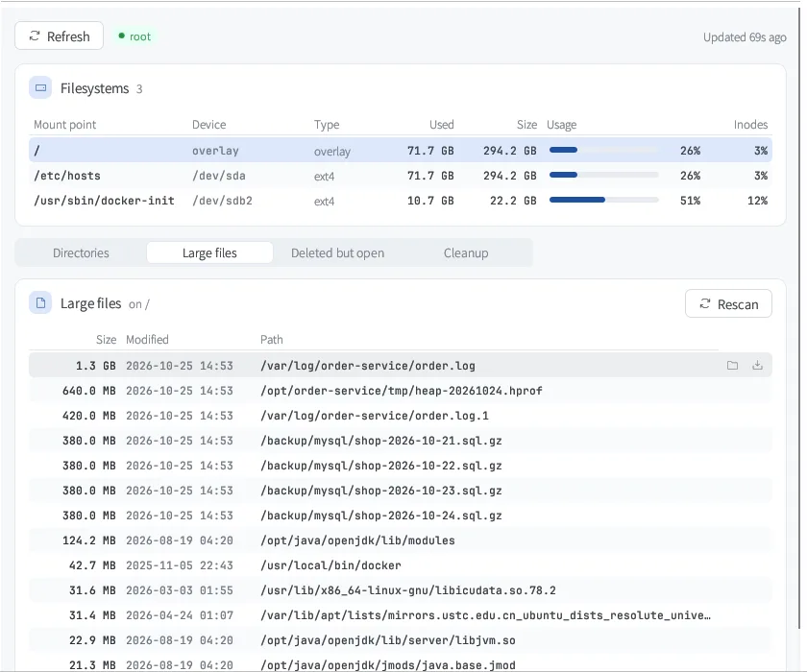807x672 pixels.
Task: Click usage bar for /dev/sdb2 filesystem
Action: (x=603, y=200)
